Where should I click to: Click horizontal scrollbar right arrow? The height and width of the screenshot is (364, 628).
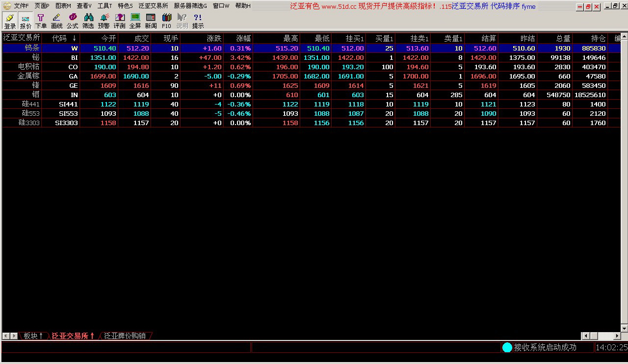(616, 336)
